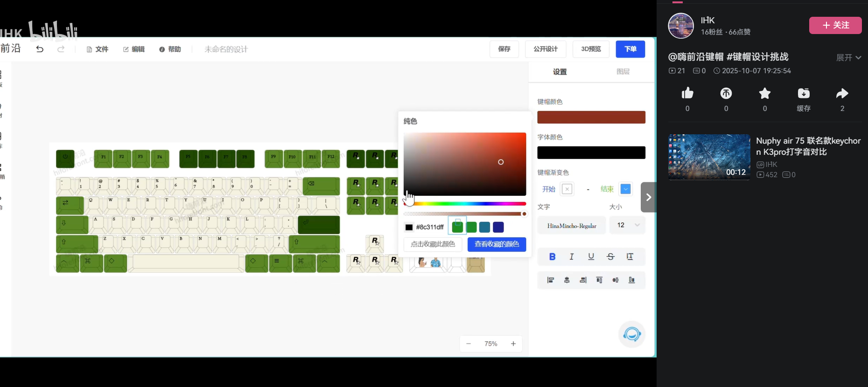Expand the video description with 展开
Screen dimensions: 868x387
tap(848, 57)
